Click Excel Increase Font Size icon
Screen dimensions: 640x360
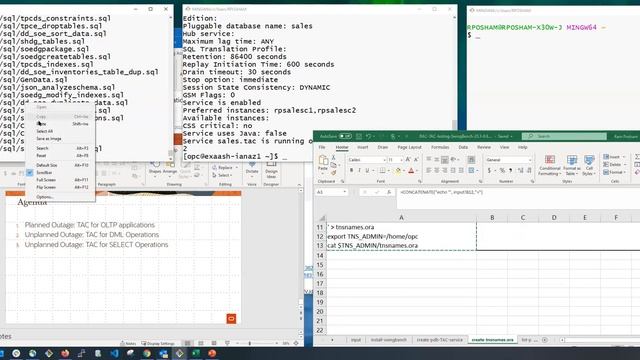pos(408,160)
